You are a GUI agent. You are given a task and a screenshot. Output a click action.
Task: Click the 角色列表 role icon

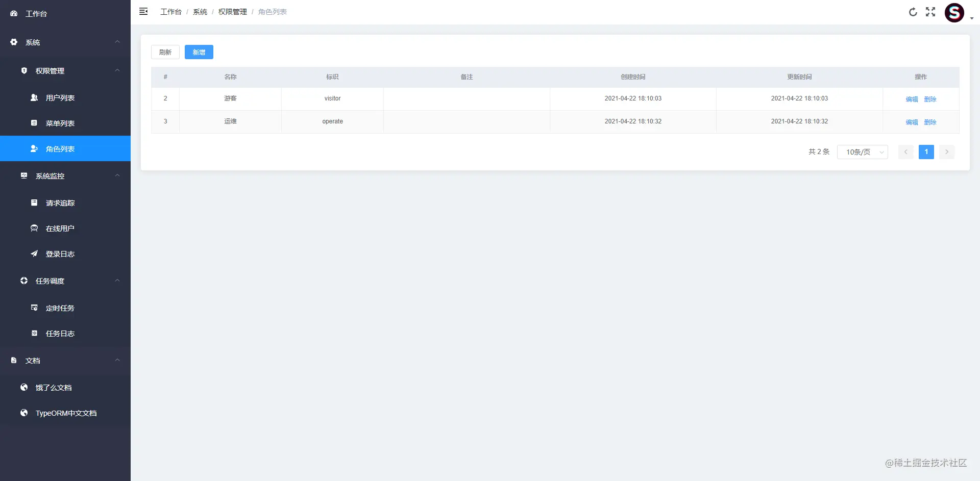[34, 148]
